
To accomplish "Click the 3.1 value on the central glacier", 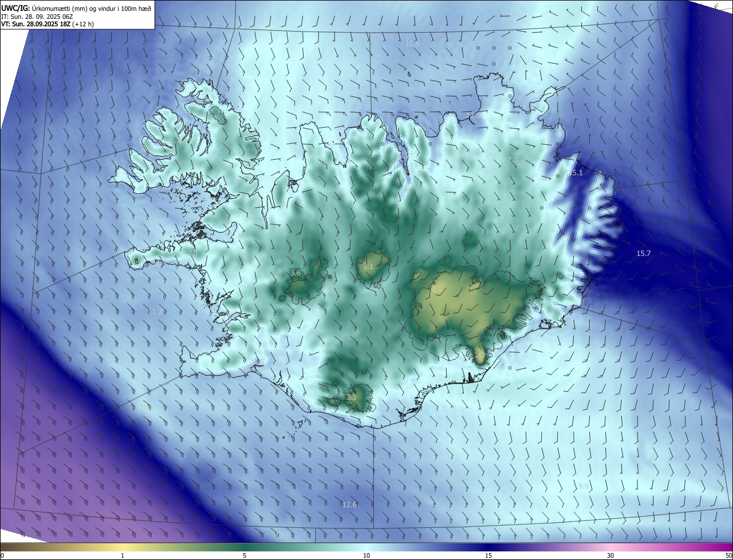I will click(x=368, y=267).
